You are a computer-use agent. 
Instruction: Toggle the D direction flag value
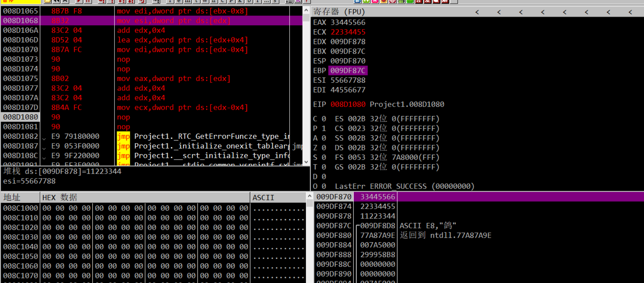click(324, 177)
